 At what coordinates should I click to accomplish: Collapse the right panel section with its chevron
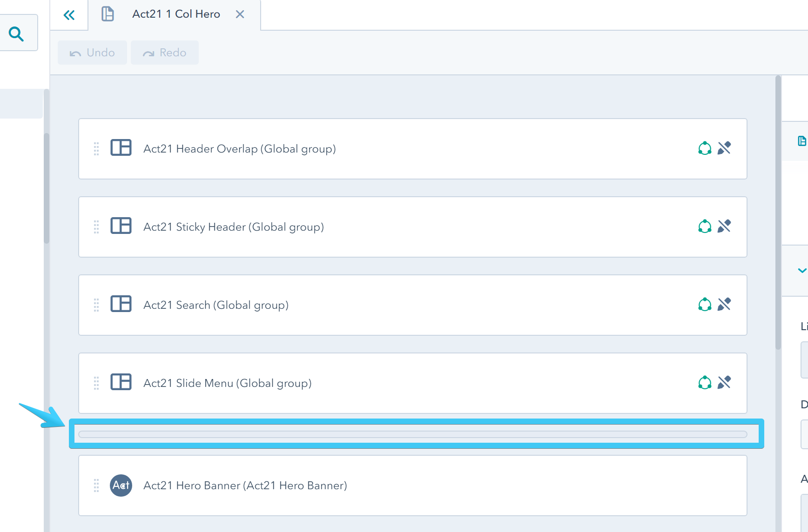pyautogui.click(x=801, y=271)
